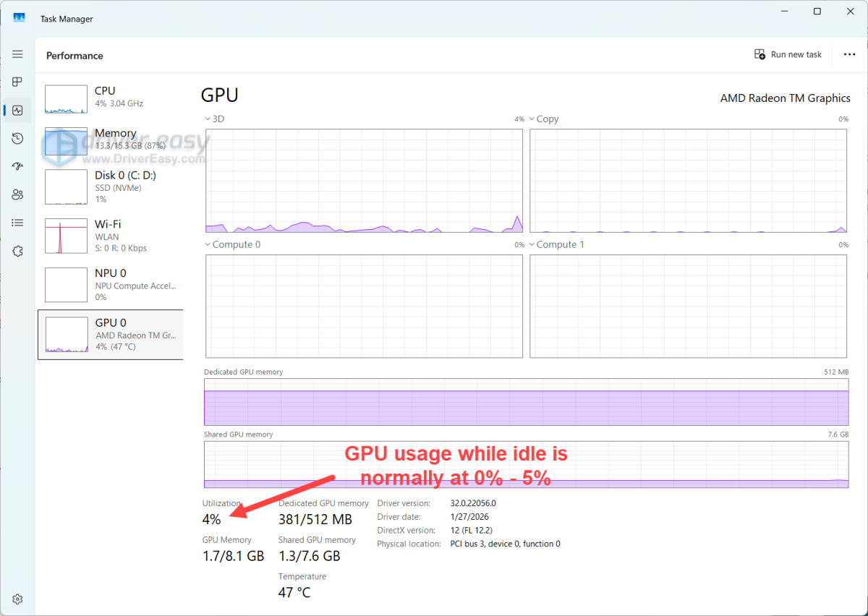
Task: Open the Copy engine graph dropdown
Action: (x=544, y=119)
